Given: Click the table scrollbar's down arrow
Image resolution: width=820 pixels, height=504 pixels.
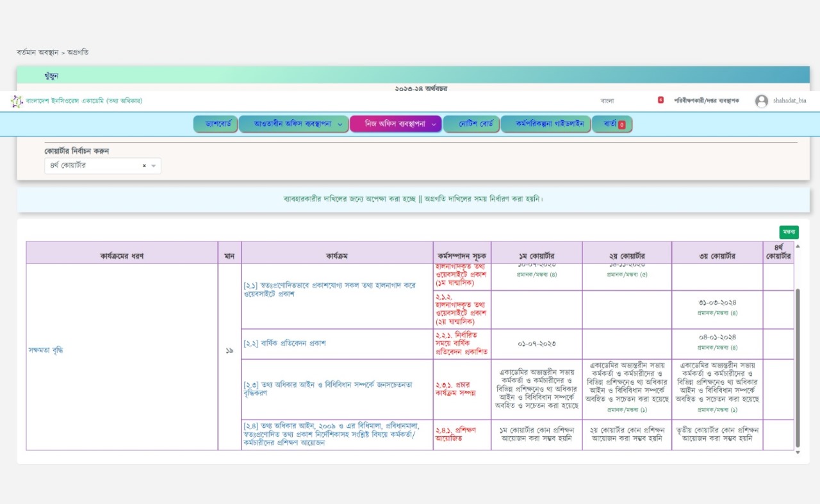Looking at the screenshot, I should [798, 452].
